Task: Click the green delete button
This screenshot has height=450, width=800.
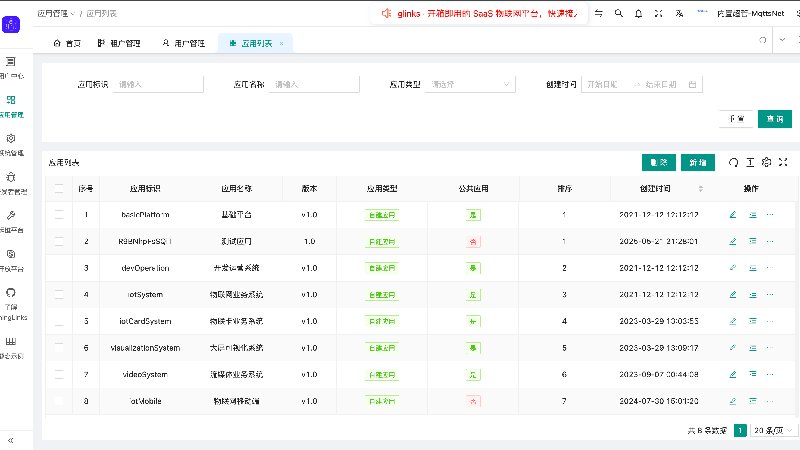Action: click(659, 162)
